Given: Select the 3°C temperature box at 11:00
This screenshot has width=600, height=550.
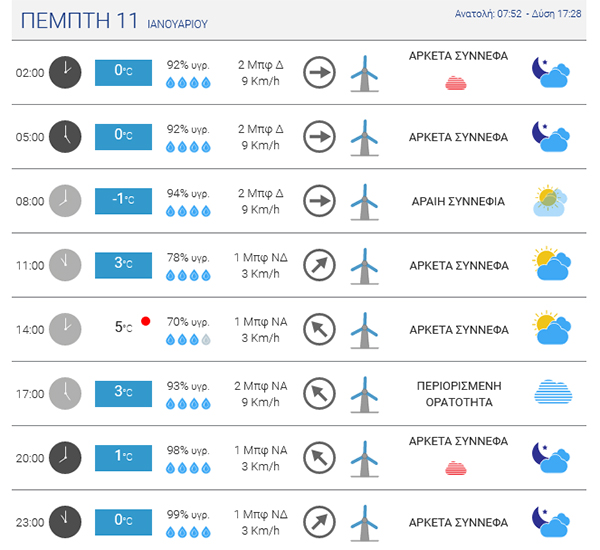Looking at the screenshot, I should [x=123, y=265].
